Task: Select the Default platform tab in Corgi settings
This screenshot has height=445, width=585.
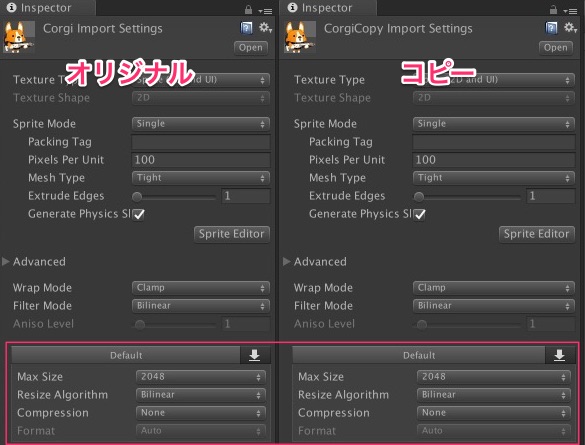Action: click(x=126, y=355)
